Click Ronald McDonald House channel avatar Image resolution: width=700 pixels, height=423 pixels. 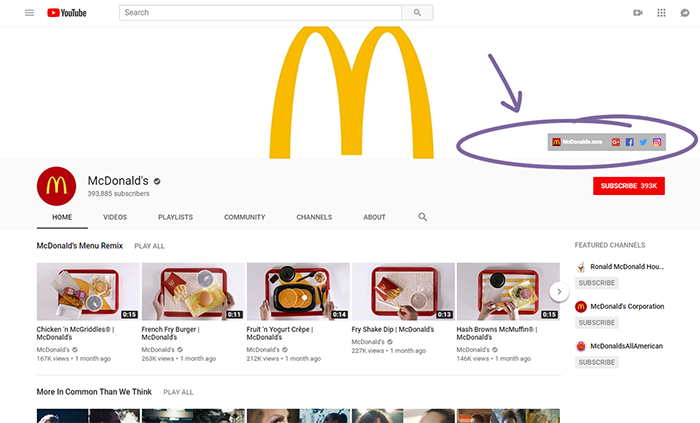click(581, 267)
